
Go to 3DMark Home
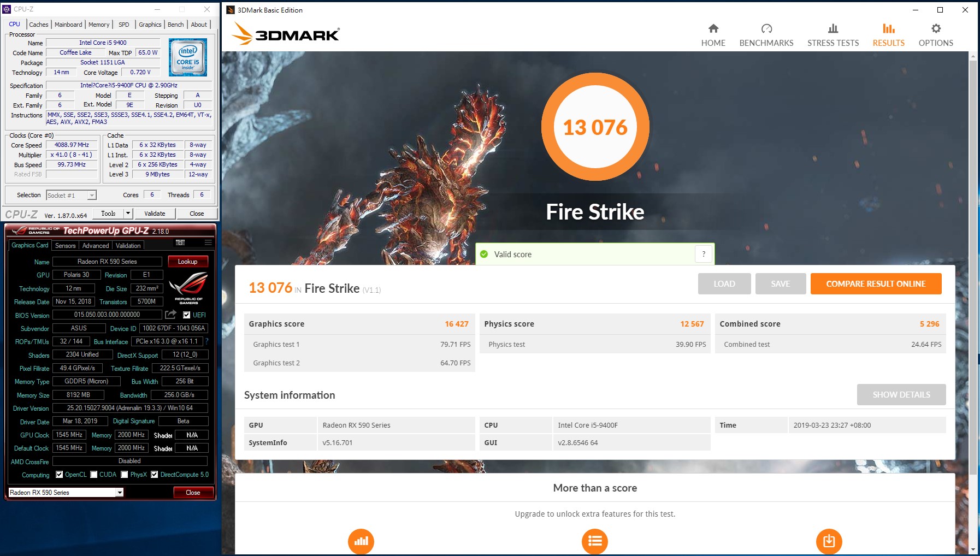713,36
